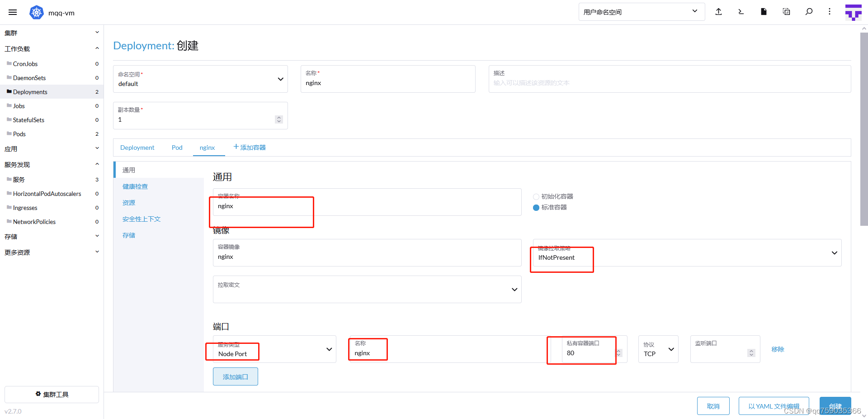Open the 通用 side tab
Image resolution: width=868 pixels, height=419 pixels.
pos(159,170)
